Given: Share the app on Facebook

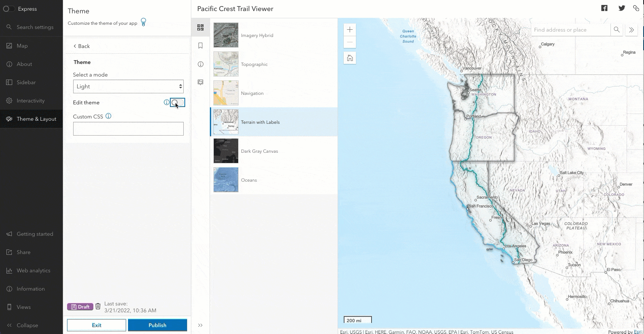Looking at the screenshot, I should click(x=604, y=8).
